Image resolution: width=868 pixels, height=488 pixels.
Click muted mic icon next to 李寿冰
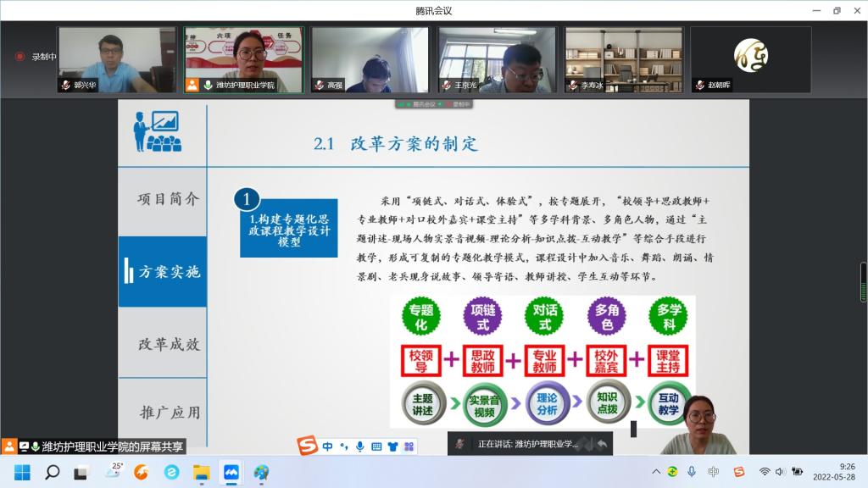[x=573, y=86]
